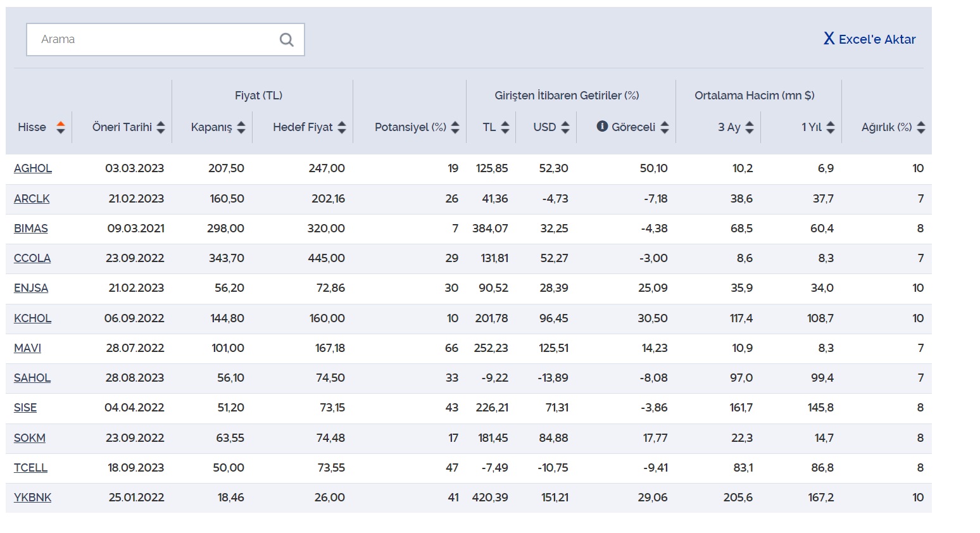Go to the YKBNK stock link
Viewport: 980px width, 533px height.
pos(32,498)
